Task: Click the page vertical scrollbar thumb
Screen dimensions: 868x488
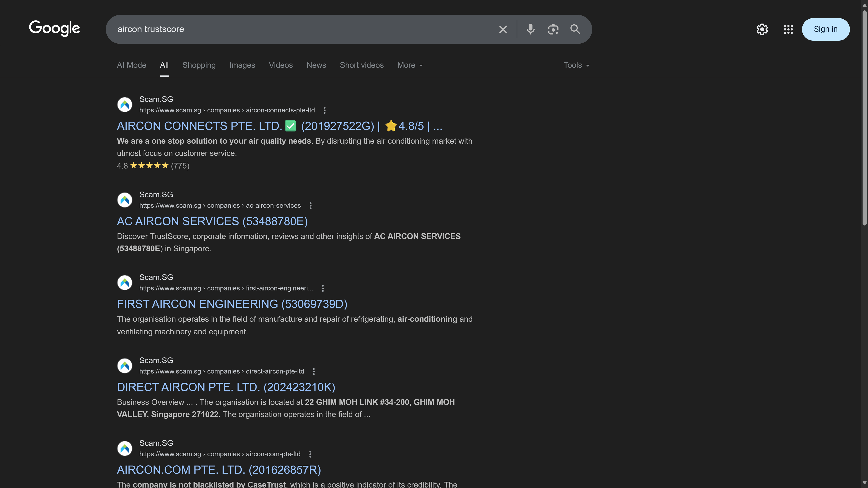Action: 864,118
